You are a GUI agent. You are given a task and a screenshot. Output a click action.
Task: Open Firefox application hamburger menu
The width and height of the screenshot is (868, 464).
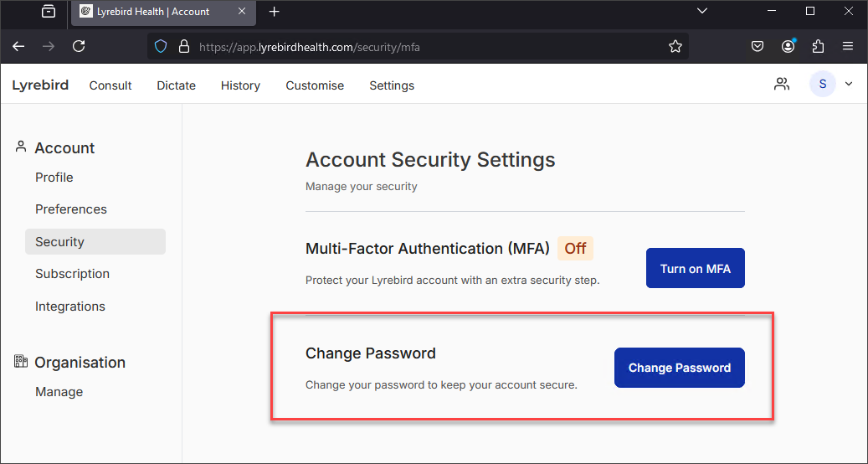[848, 47]
